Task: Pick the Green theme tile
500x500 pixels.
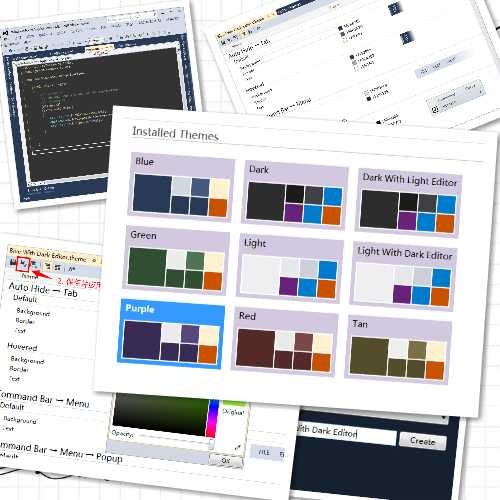Action: 176,261
